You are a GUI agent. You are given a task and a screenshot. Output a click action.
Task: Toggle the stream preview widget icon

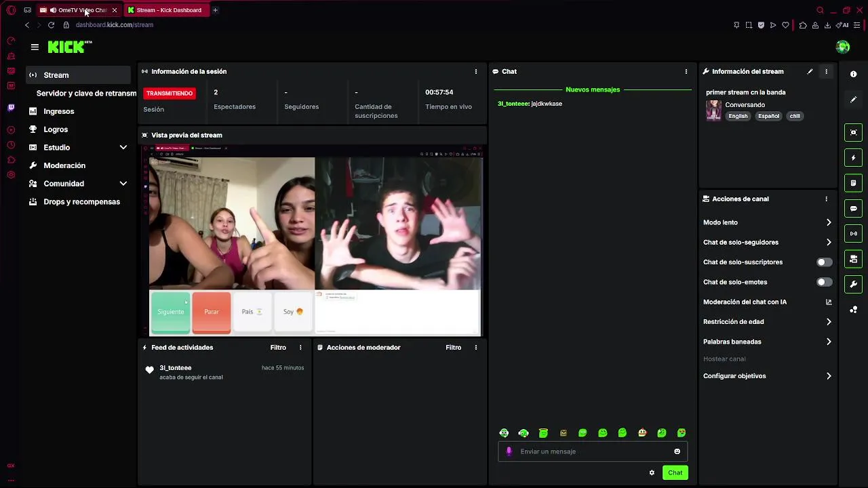coord(853,132)
